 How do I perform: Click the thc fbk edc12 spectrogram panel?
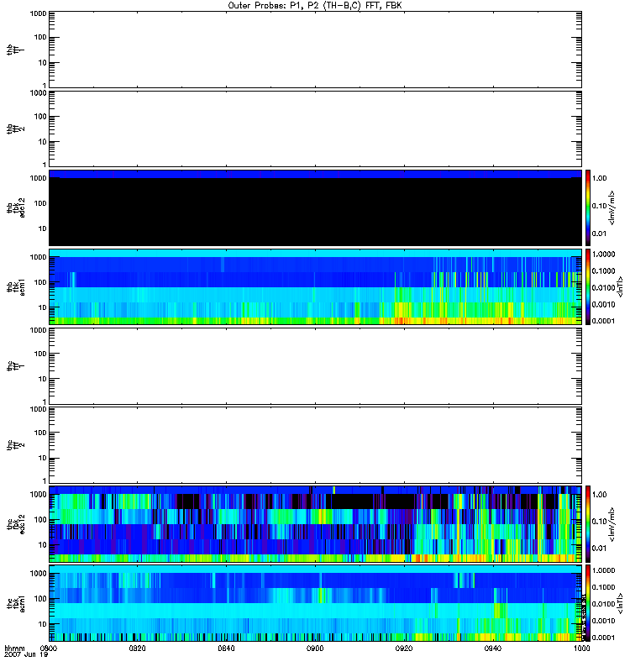315,523
